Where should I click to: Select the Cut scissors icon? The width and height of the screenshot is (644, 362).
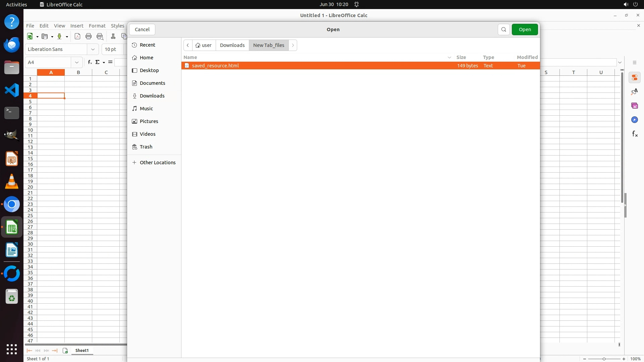(113, 37)
